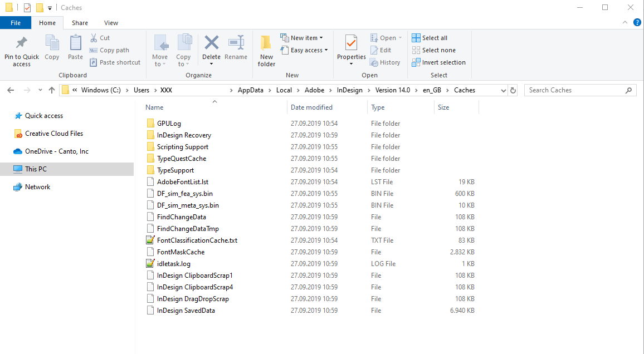Select OneDrive - Canto, Inc

click(51, 151)
